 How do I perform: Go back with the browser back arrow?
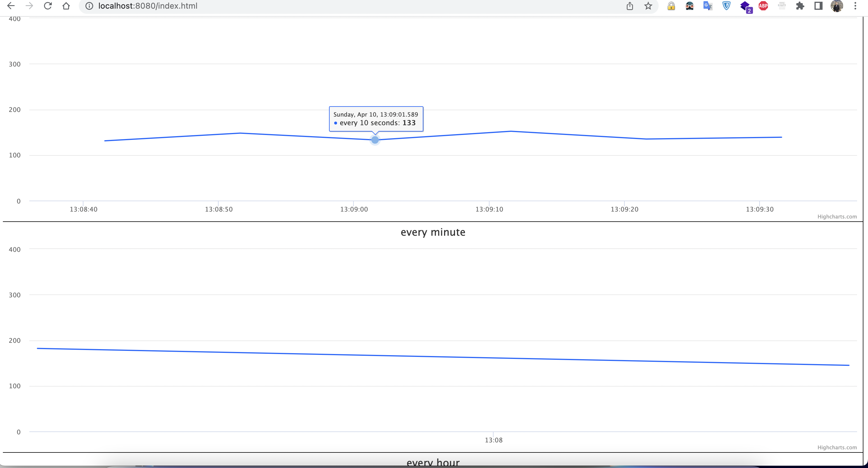(11, 6)
